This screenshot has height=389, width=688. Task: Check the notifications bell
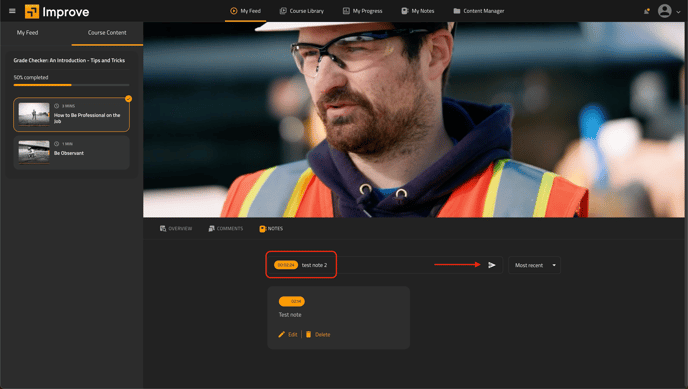[x=646, y=11]
